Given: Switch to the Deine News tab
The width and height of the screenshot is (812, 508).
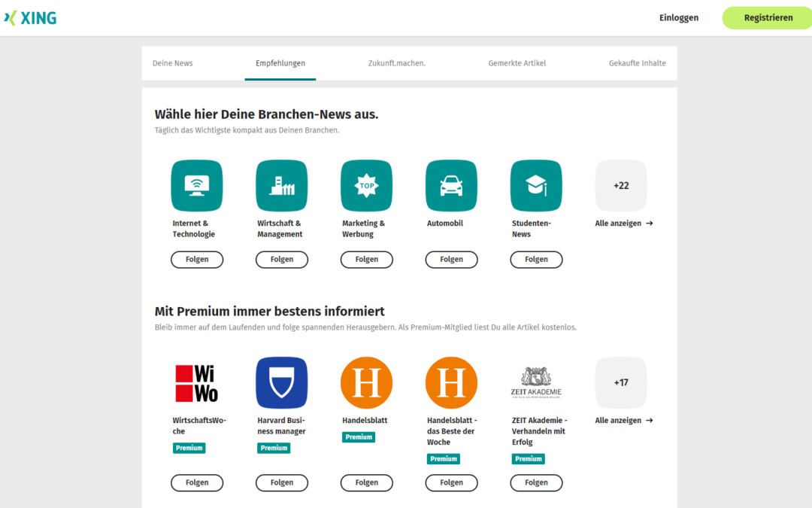Looking at the screenshot, I should point(172,63).
